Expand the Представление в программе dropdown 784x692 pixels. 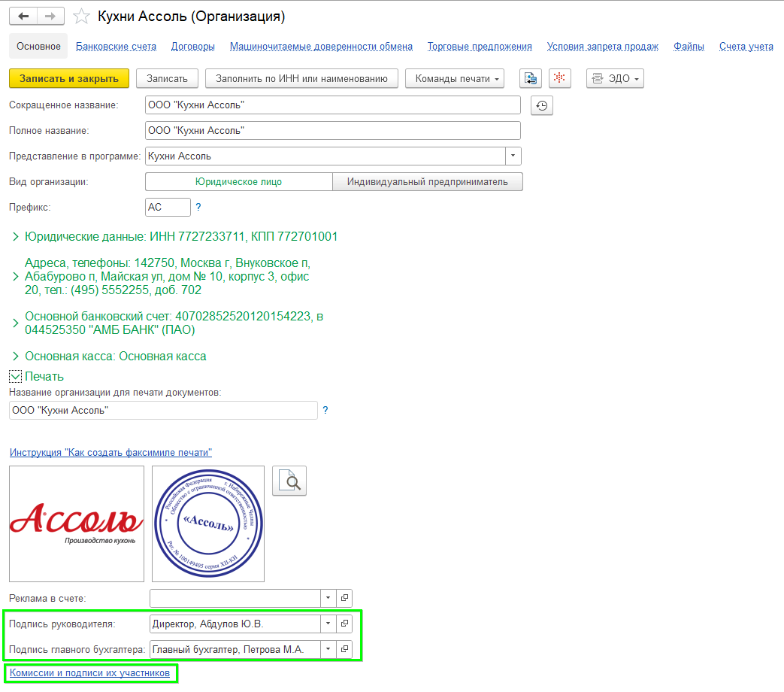(513, 156)
